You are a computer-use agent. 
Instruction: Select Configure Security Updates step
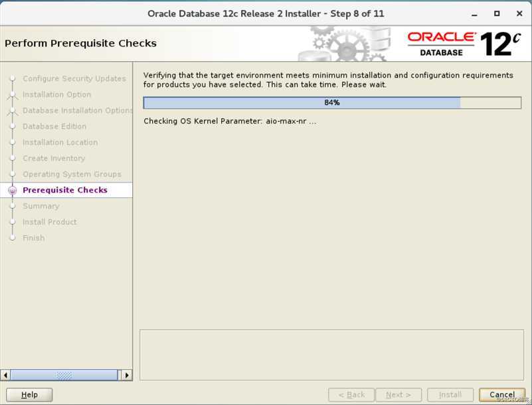coord(74,79)
